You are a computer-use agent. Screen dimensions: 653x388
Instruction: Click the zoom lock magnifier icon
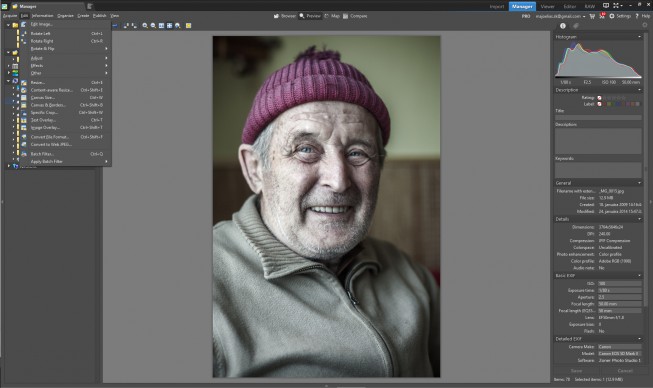point(178,26)
